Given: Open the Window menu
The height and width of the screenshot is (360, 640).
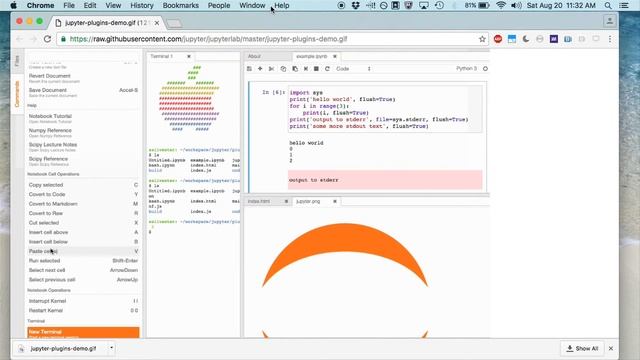Looking at the screenshot, I should [252, 5].
